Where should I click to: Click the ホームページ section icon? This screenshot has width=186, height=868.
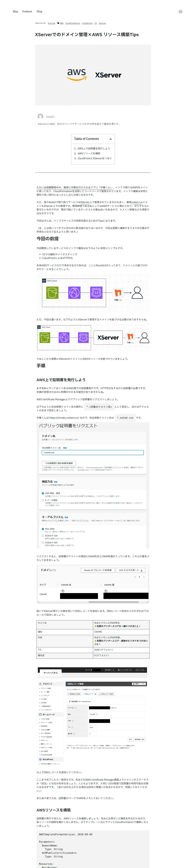tap(40, 715)
